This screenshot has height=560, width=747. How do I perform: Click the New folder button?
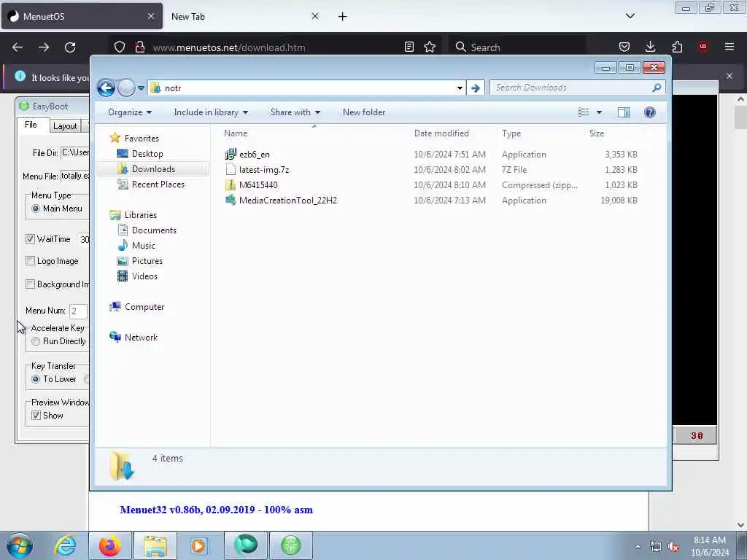[x=364, y=112]
